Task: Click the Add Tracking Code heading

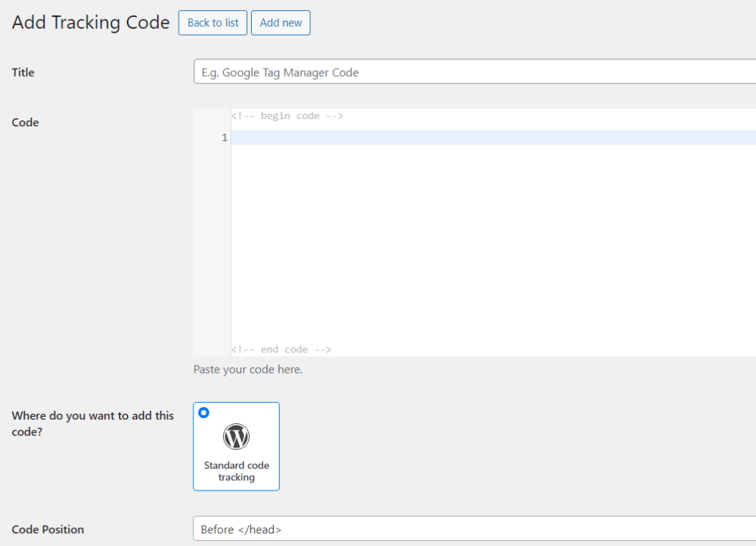Action: pos(91,23)
